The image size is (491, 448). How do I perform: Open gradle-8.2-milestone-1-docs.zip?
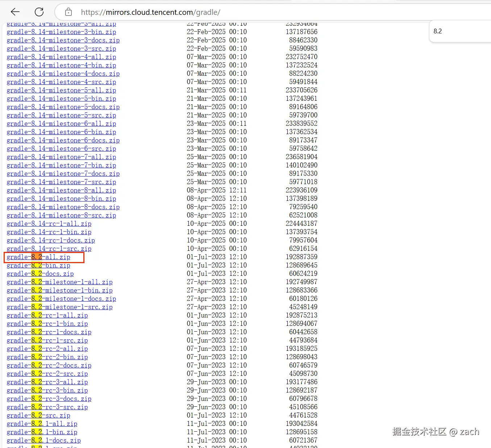pyautogui.click(x=62, y=299)
